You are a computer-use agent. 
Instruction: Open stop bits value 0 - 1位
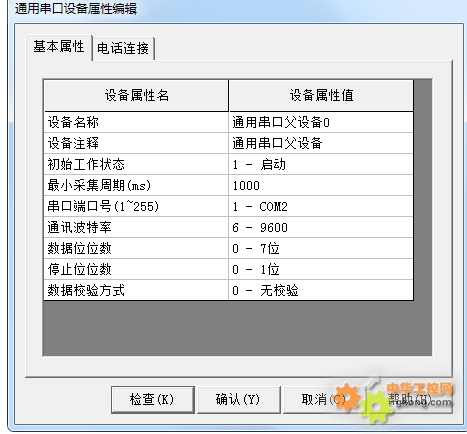coord(321,269)
